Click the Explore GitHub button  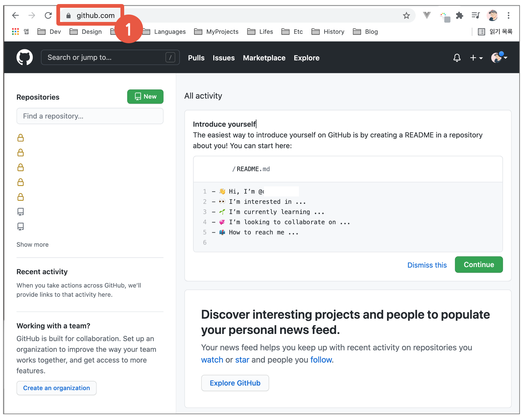[x=235, y=383]
